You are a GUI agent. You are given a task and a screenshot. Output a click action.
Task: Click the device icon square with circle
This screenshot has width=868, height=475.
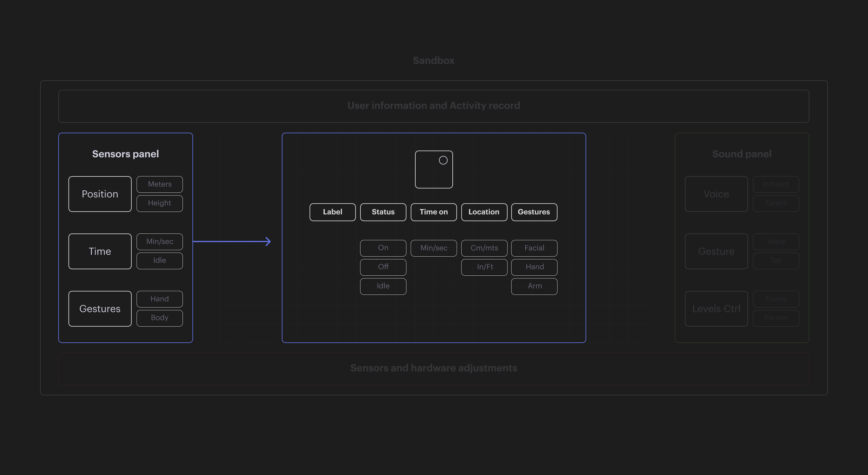pyautogui.click(x=434, y=169)
